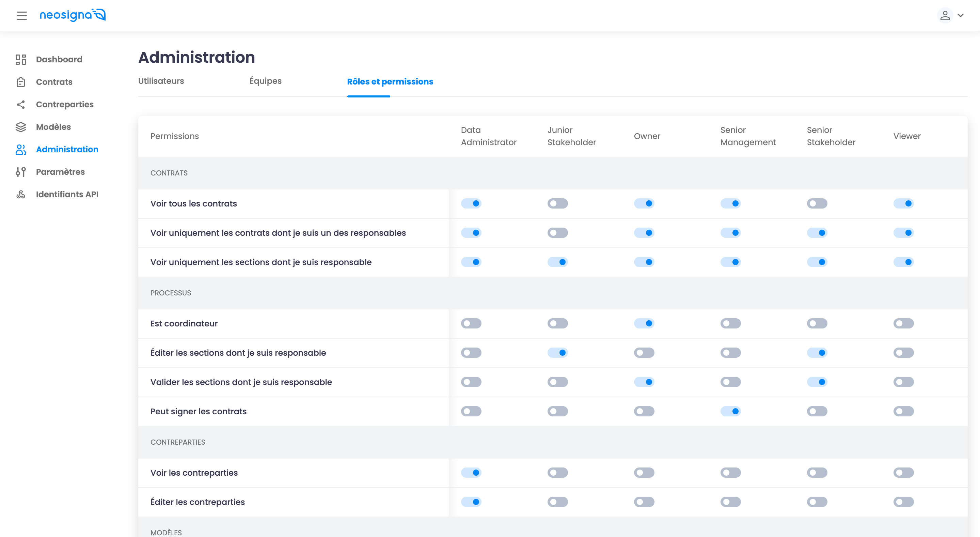Image resolution: width=980 pixels, height=537 pixels.
Task: Open the hamburger menu icon
Action: 22,16
